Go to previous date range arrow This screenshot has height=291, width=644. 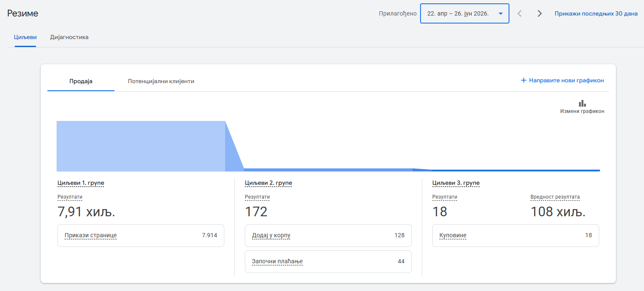[x=519, y=13]
